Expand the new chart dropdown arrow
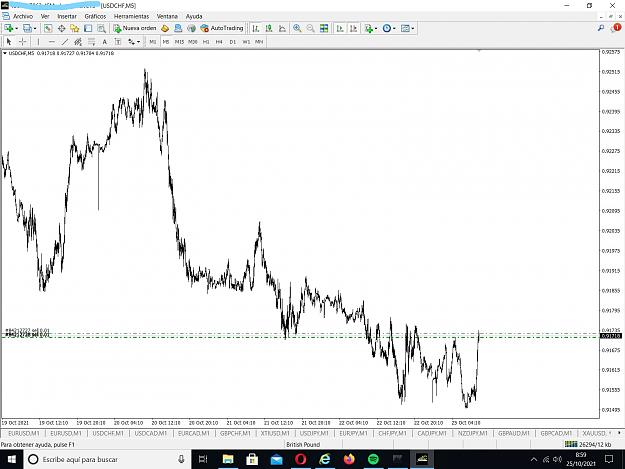 (16, 29)
